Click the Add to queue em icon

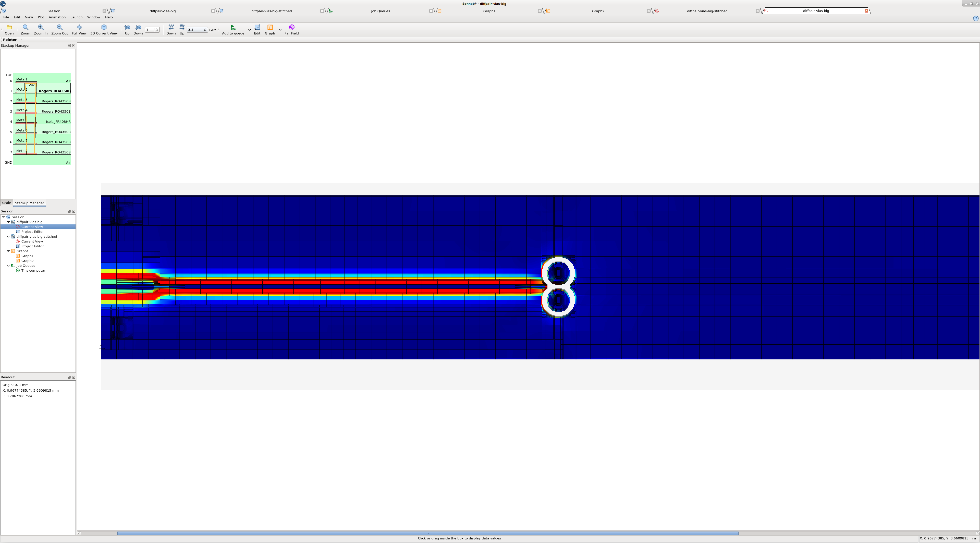233,27
